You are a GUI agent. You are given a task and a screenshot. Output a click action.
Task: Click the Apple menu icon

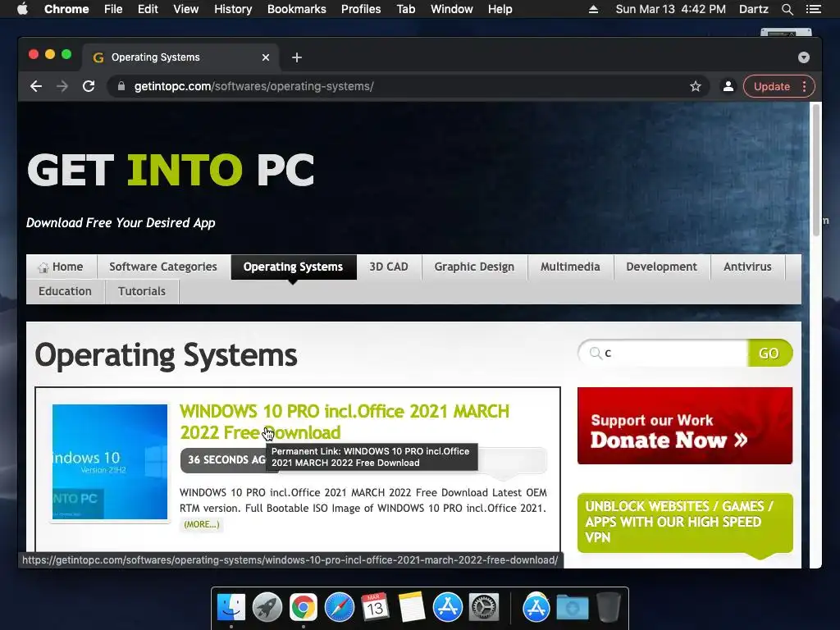(22, 9)
